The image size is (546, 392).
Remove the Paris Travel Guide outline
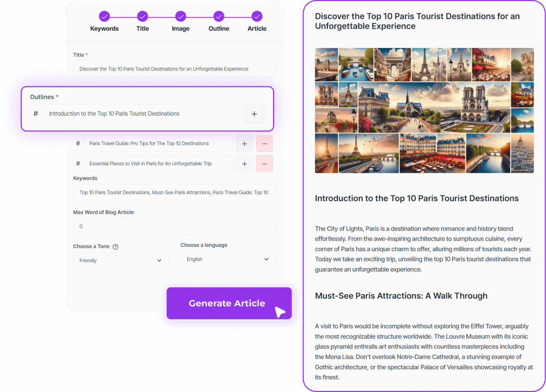tap(264, 143)
